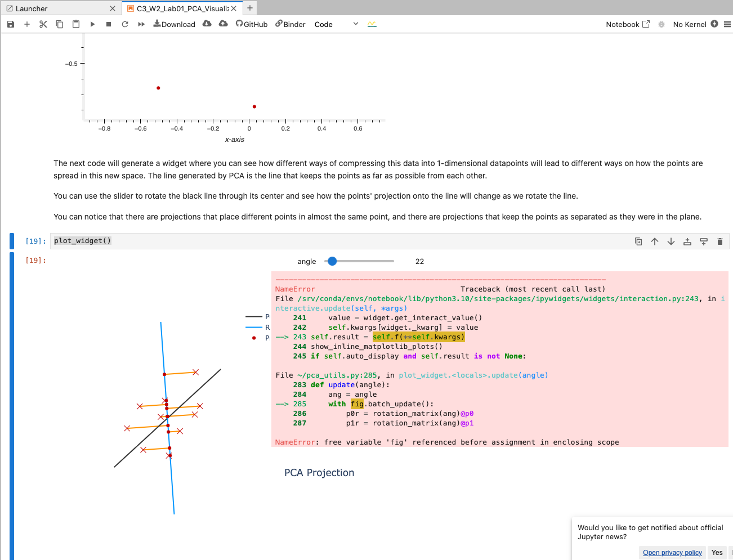
Task: Collapse the plot_widget() input cell bar
Action: (x=12, y=241)
